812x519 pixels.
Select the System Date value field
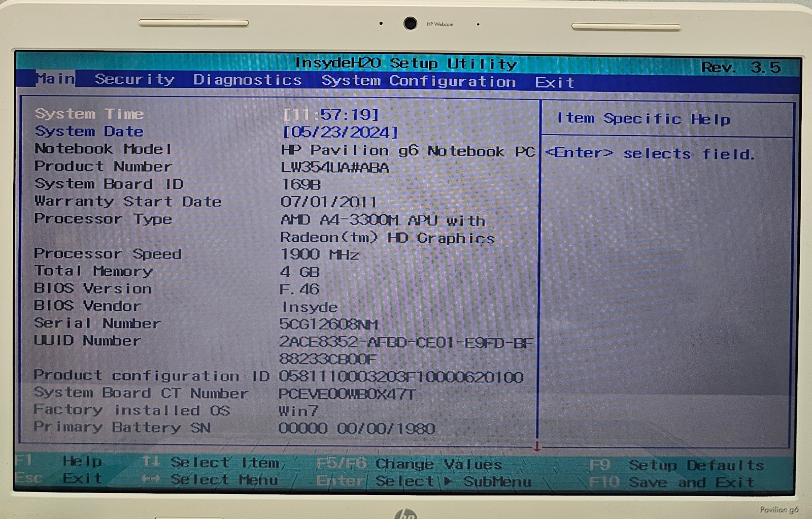pyautogui.click(x=340, y=132)
